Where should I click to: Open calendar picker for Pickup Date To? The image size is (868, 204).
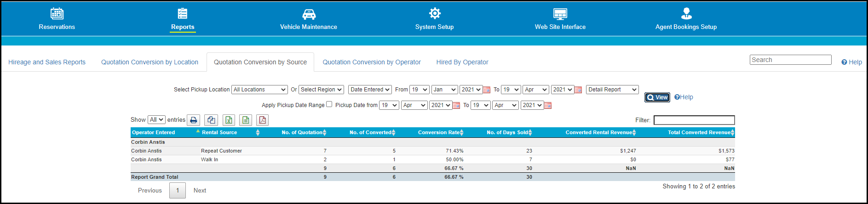tap(548, 106)
